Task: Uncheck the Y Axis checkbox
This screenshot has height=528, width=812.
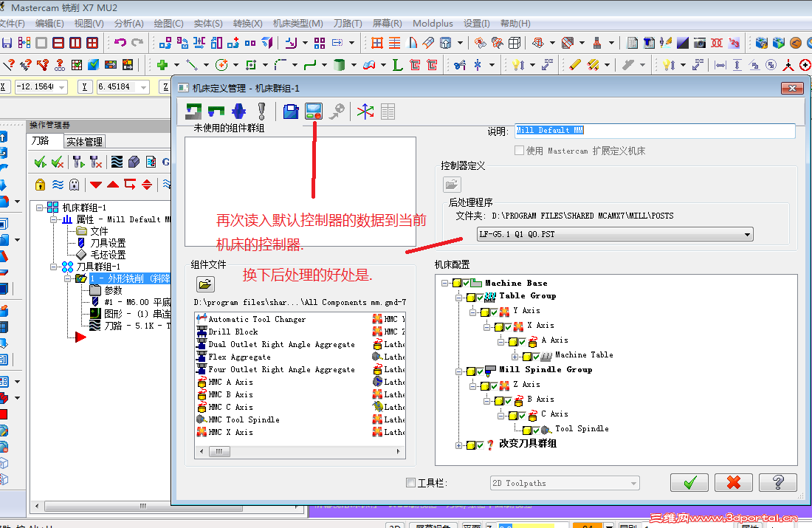Action: pyautogui.click(x=494, y=312)
